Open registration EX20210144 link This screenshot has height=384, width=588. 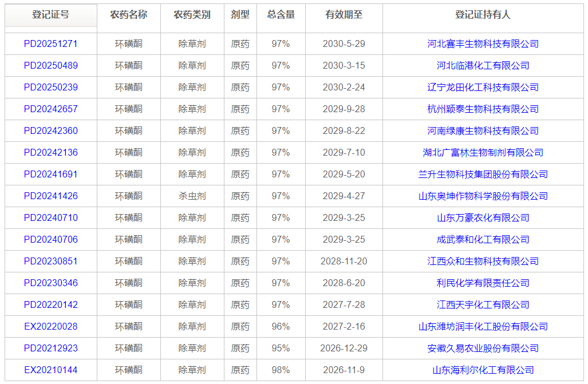point(50,370)
